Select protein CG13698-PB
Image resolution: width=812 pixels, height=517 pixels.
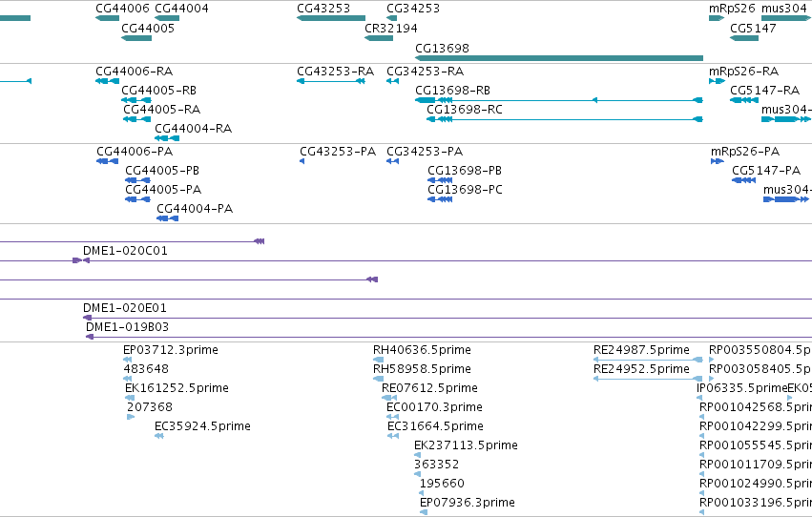click(x=465, y=170)
